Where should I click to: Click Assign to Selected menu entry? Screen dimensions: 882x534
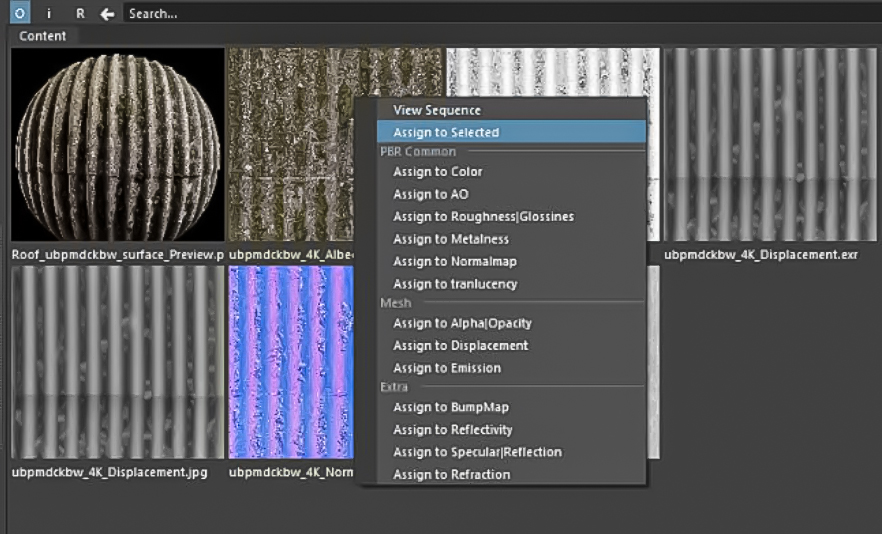click(446, 132)
